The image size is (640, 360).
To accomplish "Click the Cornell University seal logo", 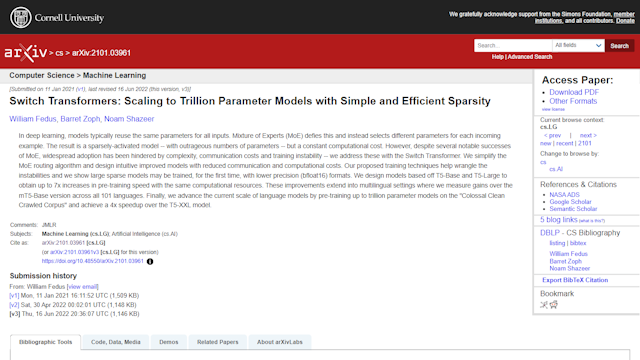I will coord(20,18).
